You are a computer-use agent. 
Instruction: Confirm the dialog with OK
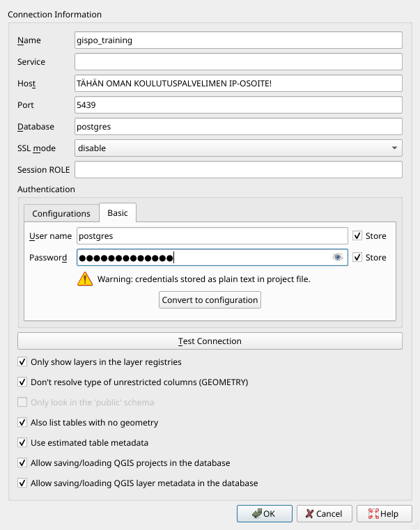click(264, 513)
